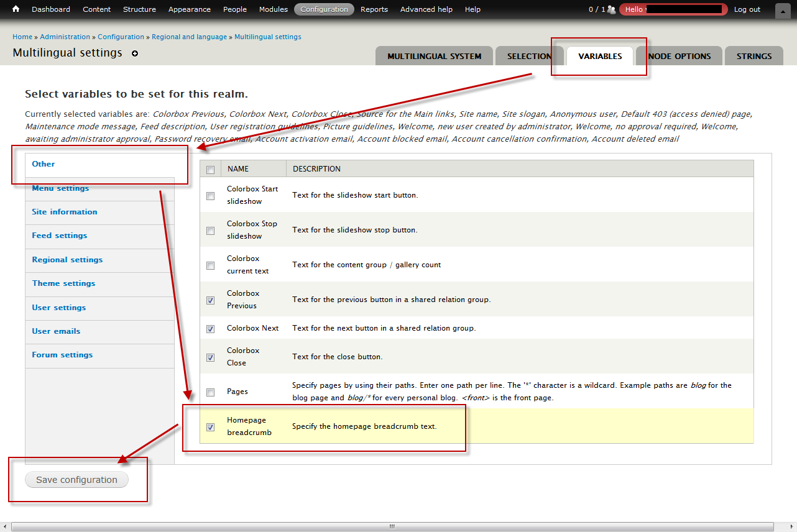Select the Multilingual System tab

434,56
